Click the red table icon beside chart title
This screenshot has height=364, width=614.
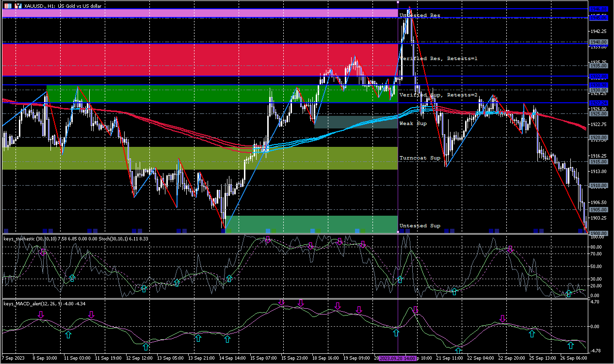pyautogui.click(x=8, y=6)
